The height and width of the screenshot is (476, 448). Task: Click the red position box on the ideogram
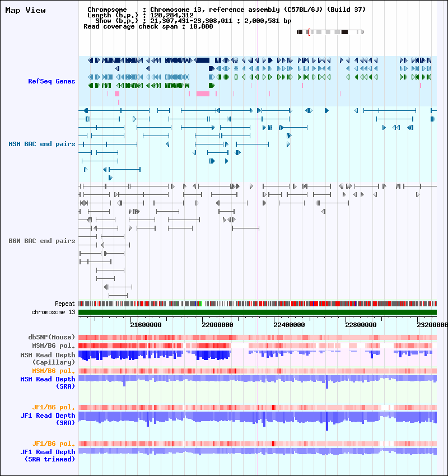tap(309, 32)
